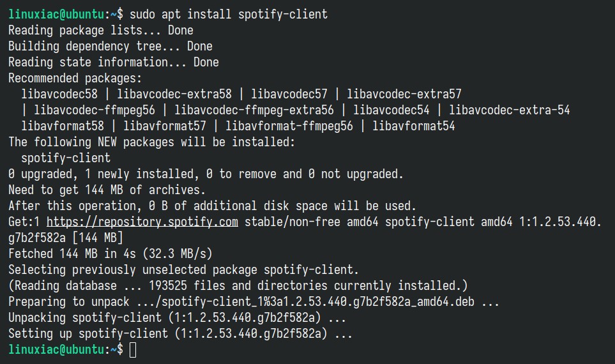
Task: Click the libavcodec58 package name
Action: point(59,94)
